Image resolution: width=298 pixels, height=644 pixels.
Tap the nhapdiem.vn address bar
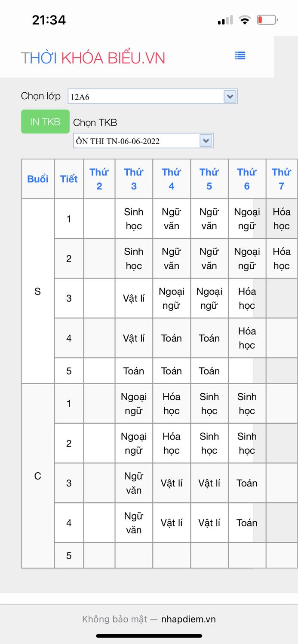click(149, 619)
